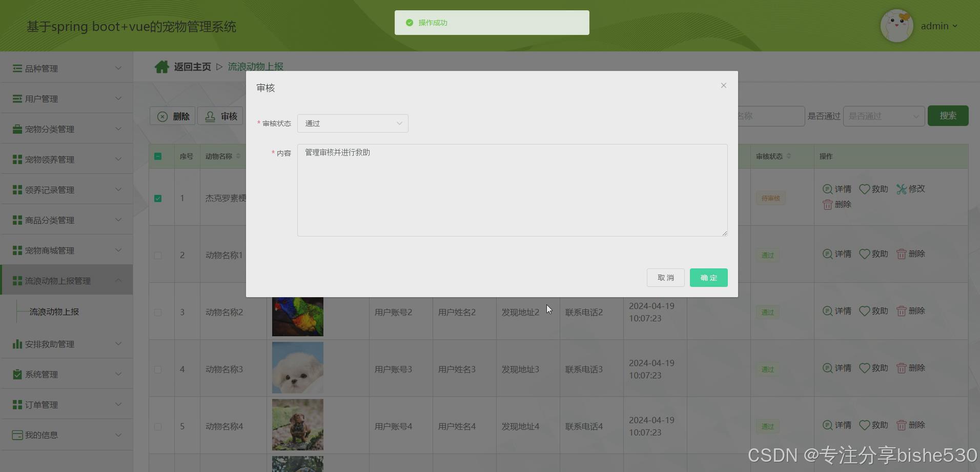Click the 审核 toolbar button

(221, 116)
